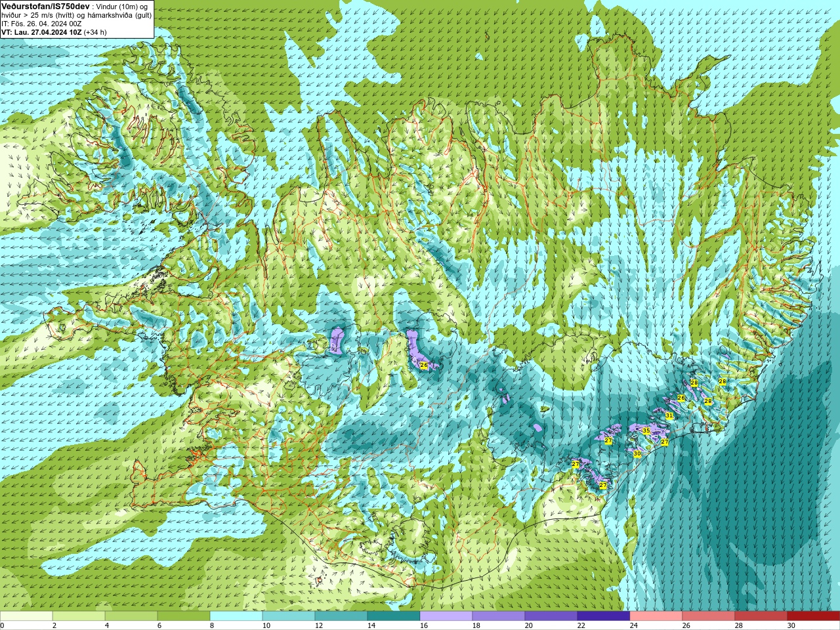The height and width of the screenshot is (630, 840).
Task: Click the legend tick label '20'
Action: [529, 625]
